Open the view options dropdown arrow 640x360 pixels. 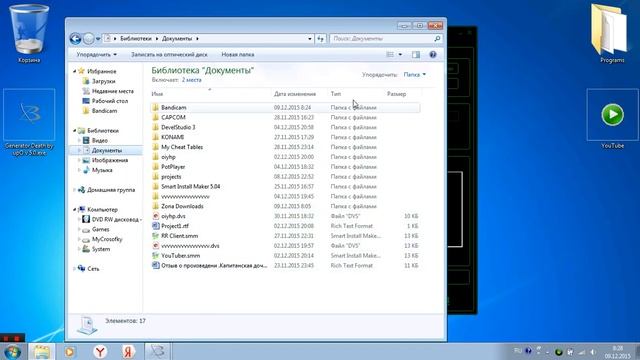click(400, 54)
